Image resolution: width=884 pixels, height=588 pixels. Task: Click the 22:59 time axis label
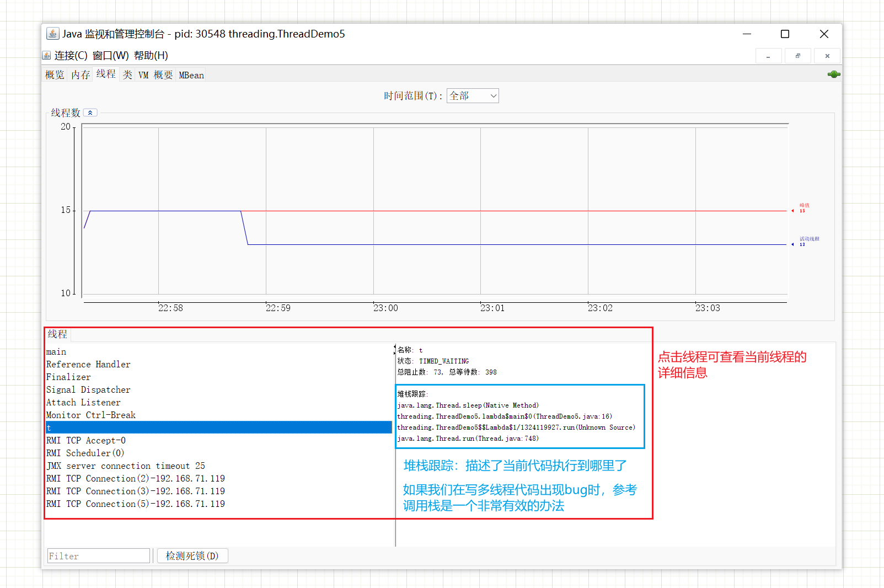coord(278,308)
